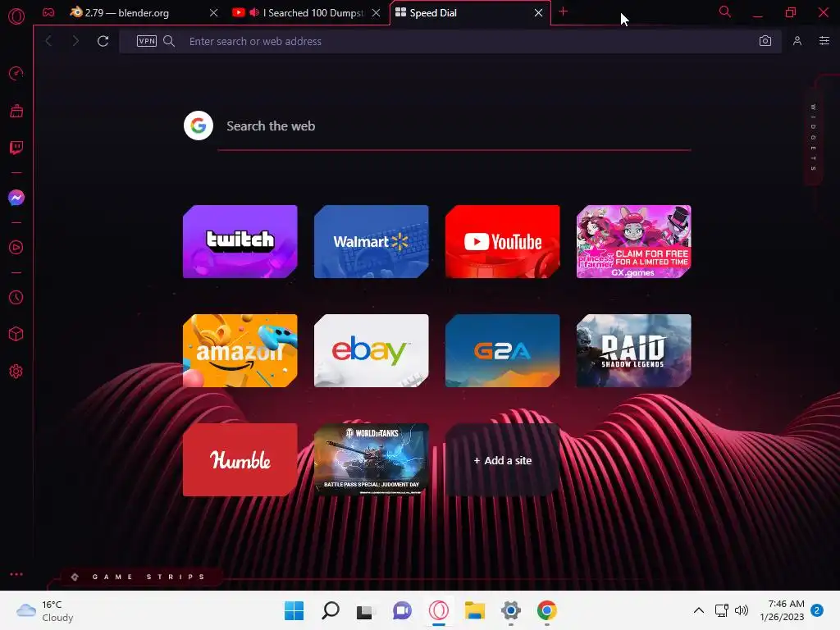The image size is (840, 630).
Task: Open the Humble speed dial tile
Action: tap(240, 460)
